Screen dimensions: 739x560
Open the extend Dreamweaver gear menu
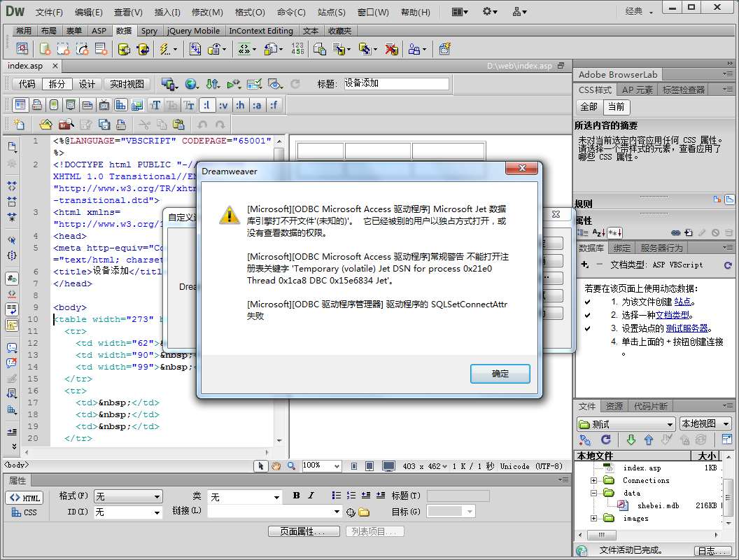[x=489, y=12]
